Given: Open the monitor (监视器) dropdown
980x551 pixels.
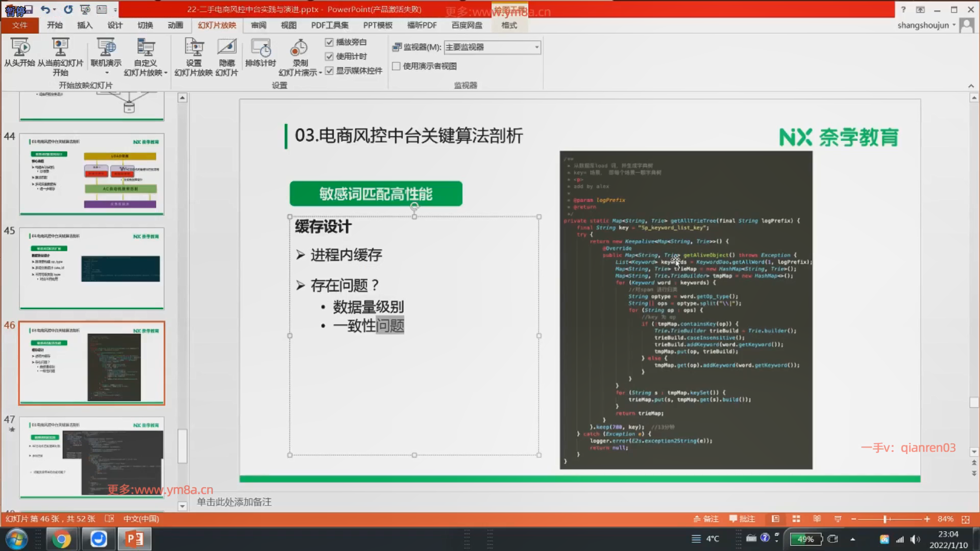Looking at the screenshot, I should [x=536, y=47].
